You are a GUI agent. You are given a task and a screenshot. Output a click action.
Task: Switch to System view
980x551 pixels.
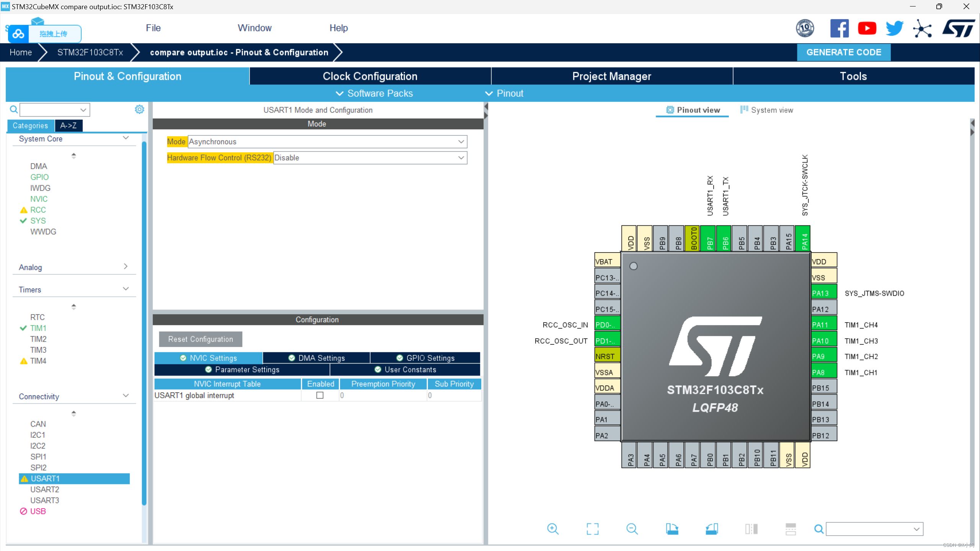[x=766, y=110]
